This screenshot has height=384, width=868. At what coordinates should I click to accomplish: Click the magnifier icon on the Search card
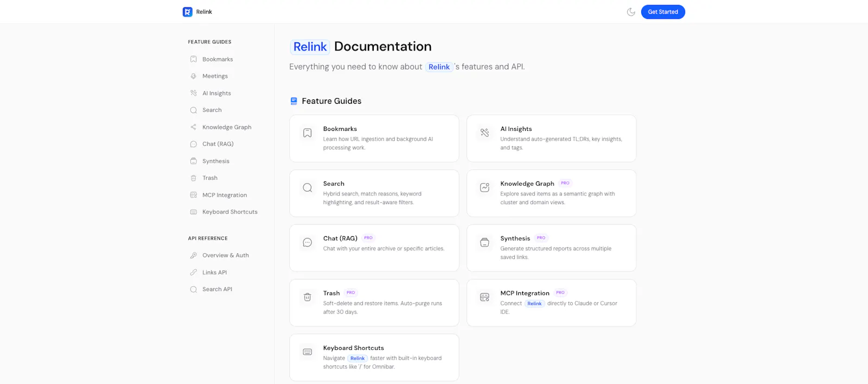pyautogui.click(x=308, y=188)
